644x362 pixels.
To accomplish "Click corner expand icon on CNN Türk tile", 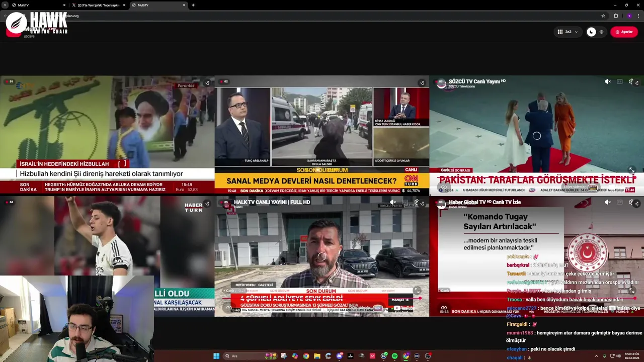I will [422, 83].
